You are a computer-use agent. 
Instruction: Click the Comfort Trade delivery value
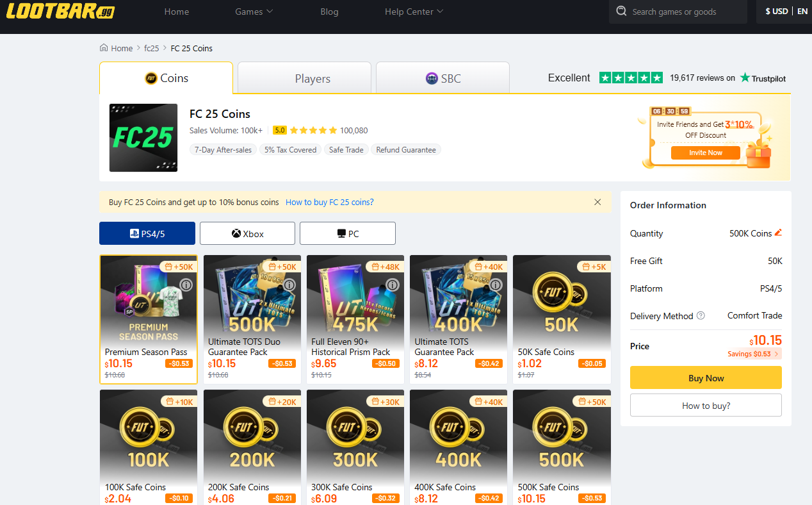pyautogui.click(x=754, y=315)
